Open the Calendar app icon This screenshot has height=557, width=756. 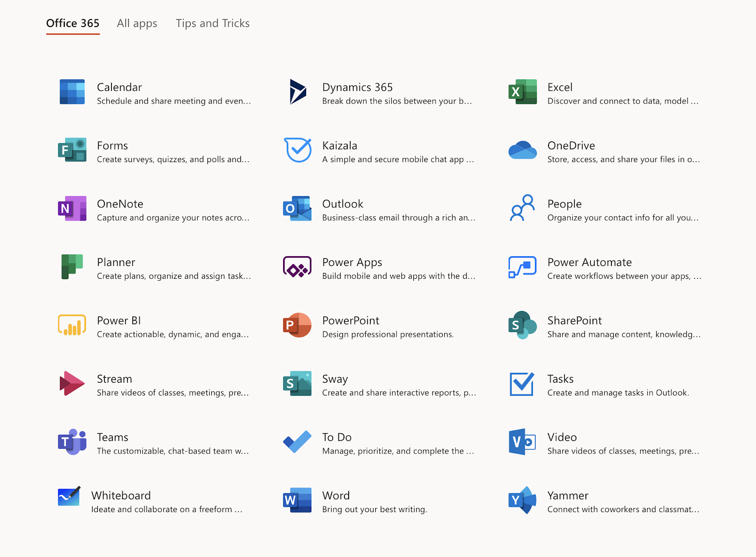tap(72, 92)
